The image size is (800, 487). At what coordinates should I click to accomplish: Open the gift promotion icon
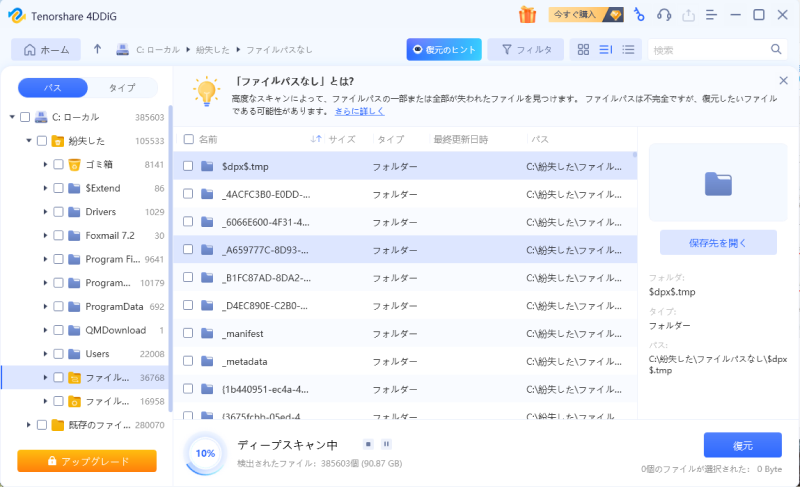click(527, 15)
